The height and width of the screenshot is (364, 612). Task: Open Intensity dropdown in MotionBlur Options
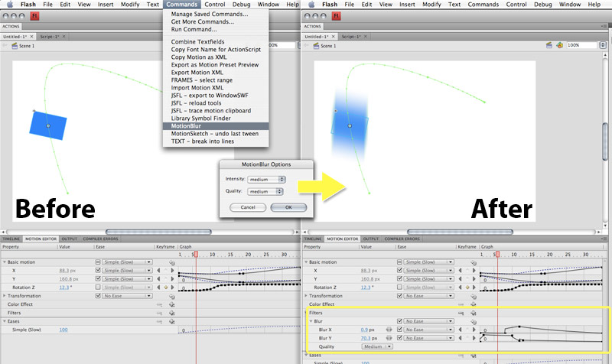point(266,180)
